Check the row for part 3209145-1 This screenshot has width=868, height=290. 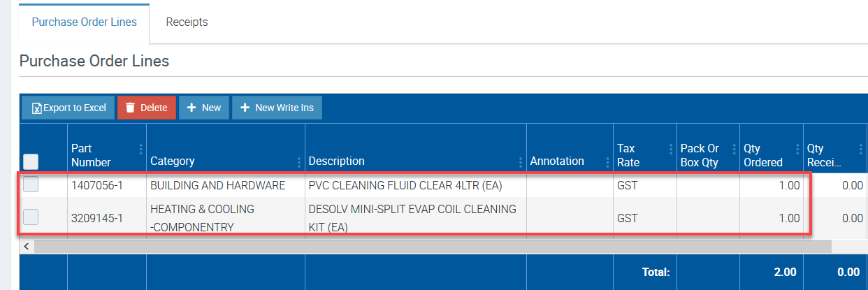click(31, 217)
